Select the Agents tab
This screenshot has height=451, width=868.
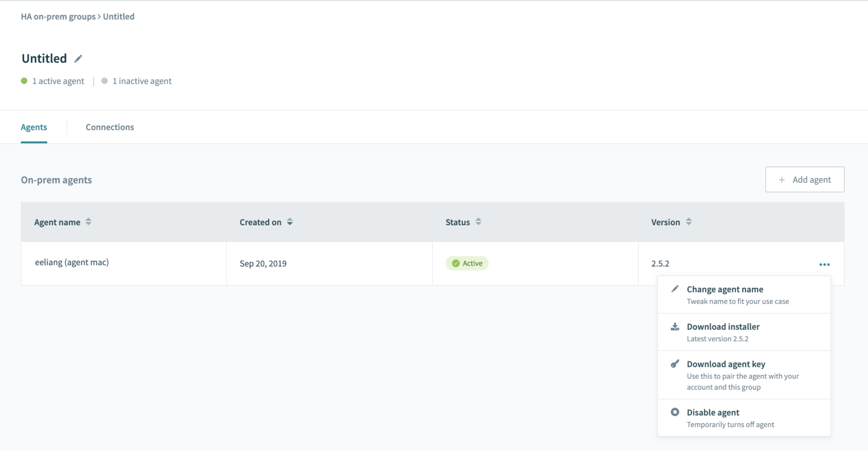click(x=34, y=127)
